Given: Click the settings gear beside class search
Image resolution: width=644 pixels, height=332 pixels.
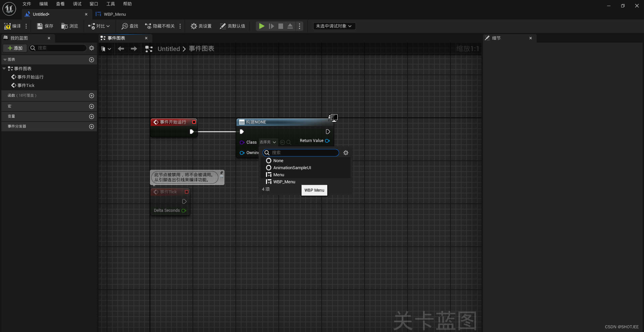Looking at the screenshot, I should pyautogui.click(x=346, y=153).
